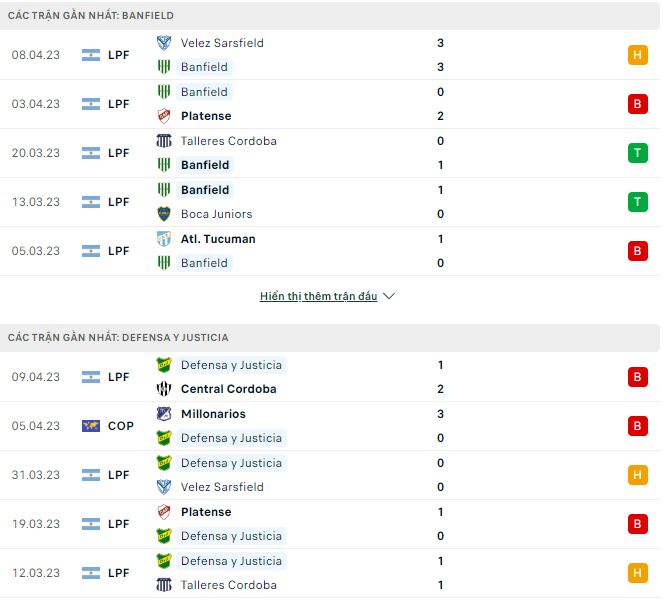This screenshot has width=663, height=601.
Task: Expand the chevron next to Hiển thị thêm trận đấu
Action: click(x=389, y=297)
